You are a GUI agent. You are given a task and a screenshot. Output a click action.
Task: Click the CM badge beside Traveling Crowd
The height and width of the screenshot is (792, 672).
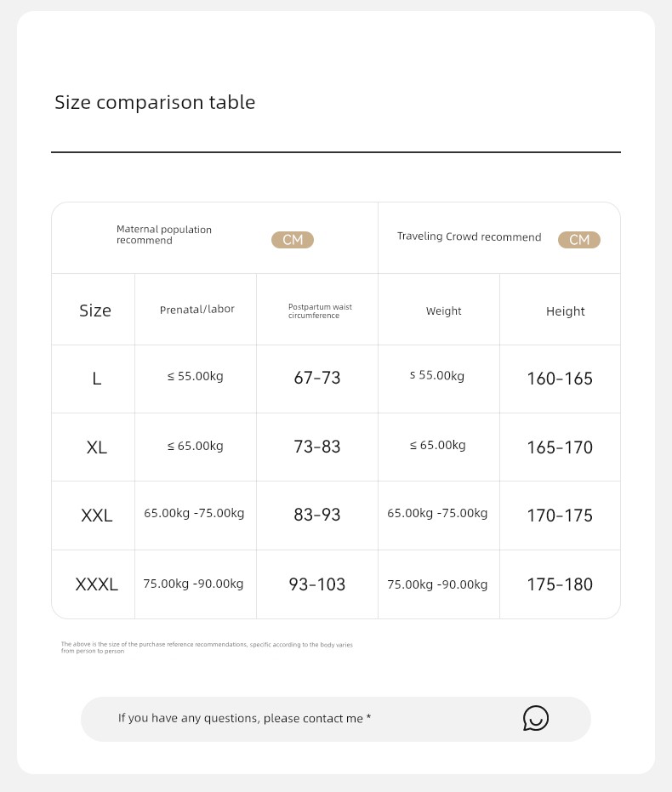click(x=579, y=240)
